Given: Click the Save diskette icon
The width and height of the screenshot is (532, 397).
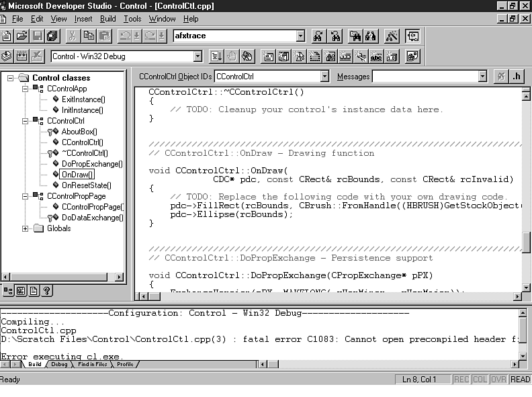Looking at the screenshot, I should point(37,36).
